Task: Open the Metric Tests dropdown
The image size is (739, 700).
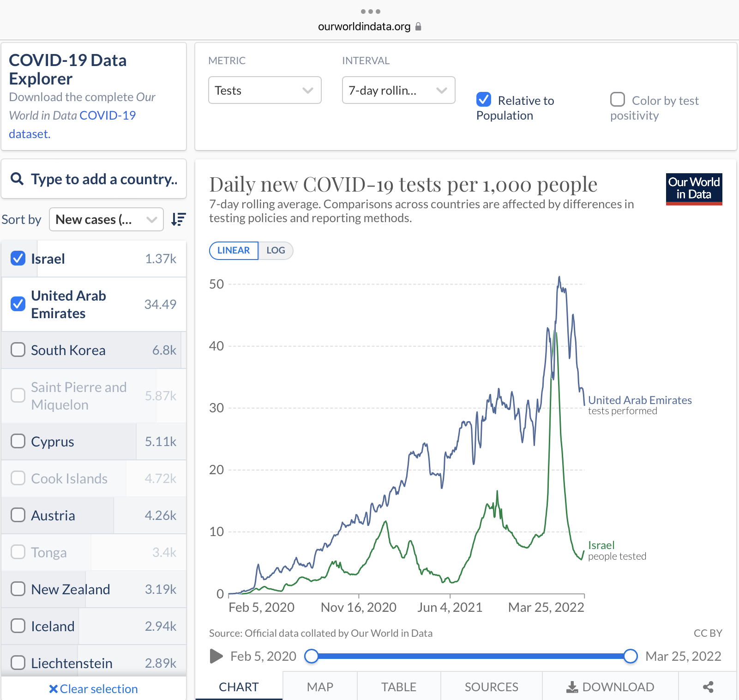Action: coord(264,91)
